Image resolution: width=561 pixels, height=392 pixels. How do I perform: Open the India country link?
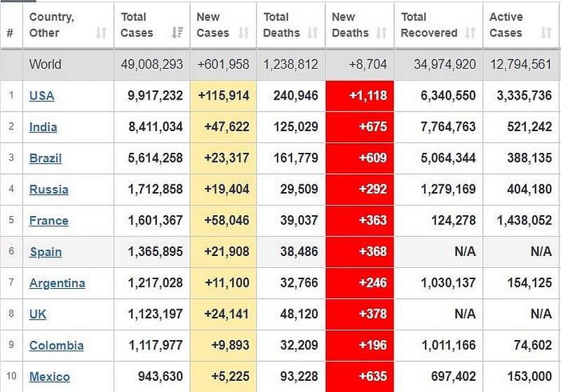[43, 127]
